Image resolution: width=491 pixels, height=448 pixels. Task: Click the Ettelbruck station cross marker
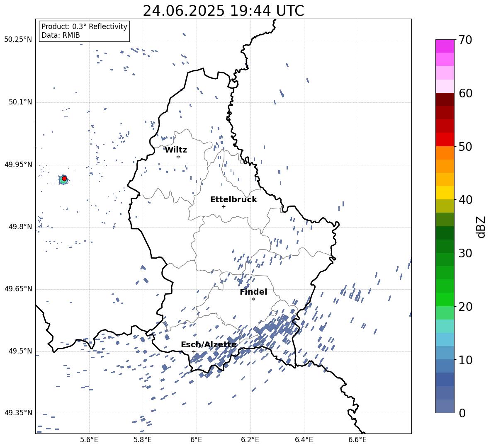tap(224, 206)
